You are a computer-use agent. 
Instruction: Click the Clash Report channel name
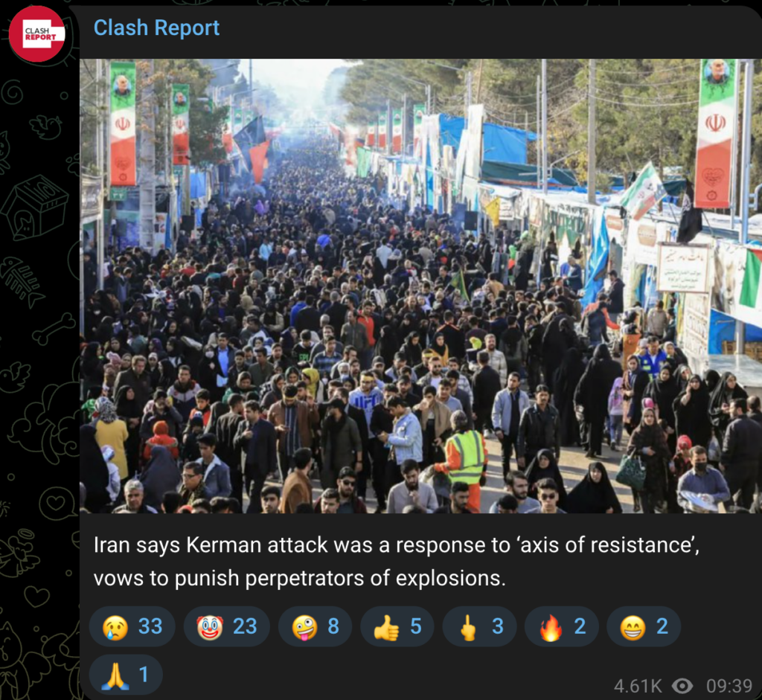click(156, 28)
